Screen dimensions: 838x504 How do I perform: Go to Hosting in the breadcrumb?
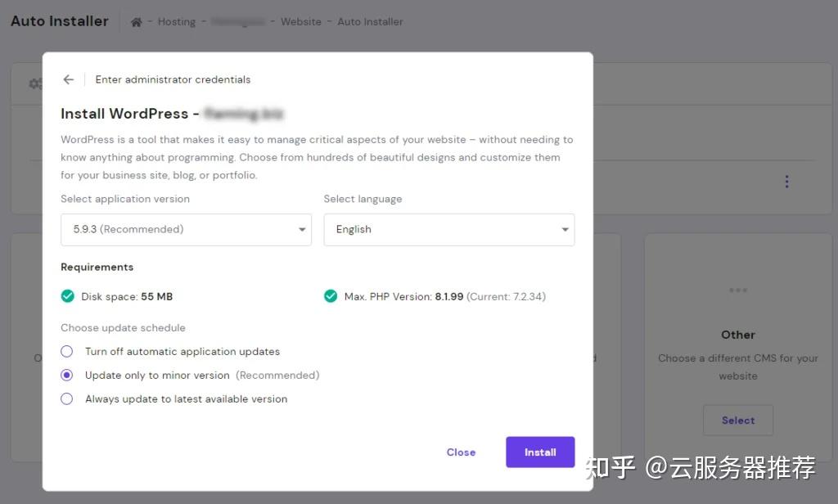tap(177, 22)
